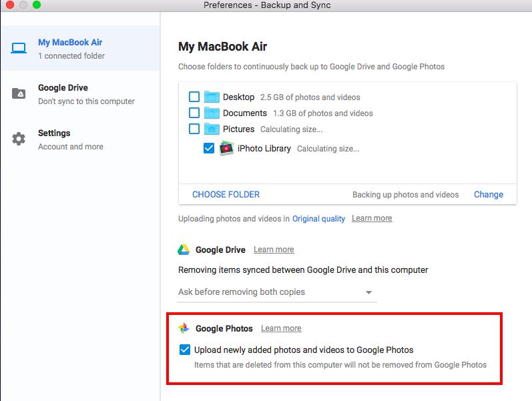532x401 pixels.
Task: Click the Google Drive folder icon in sidebar
Action: coord(19,93)
